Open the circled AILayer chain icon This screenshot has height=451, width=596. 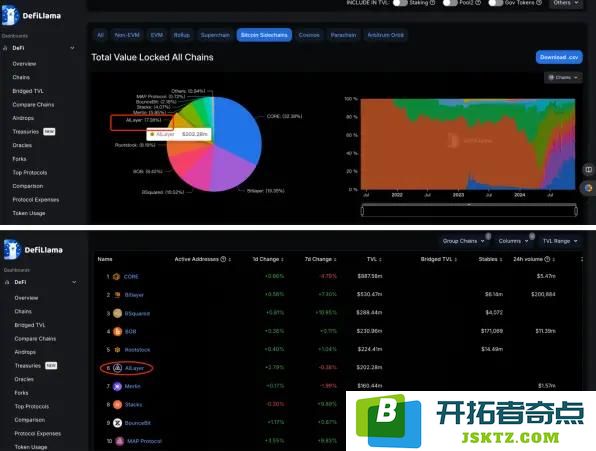117,368
